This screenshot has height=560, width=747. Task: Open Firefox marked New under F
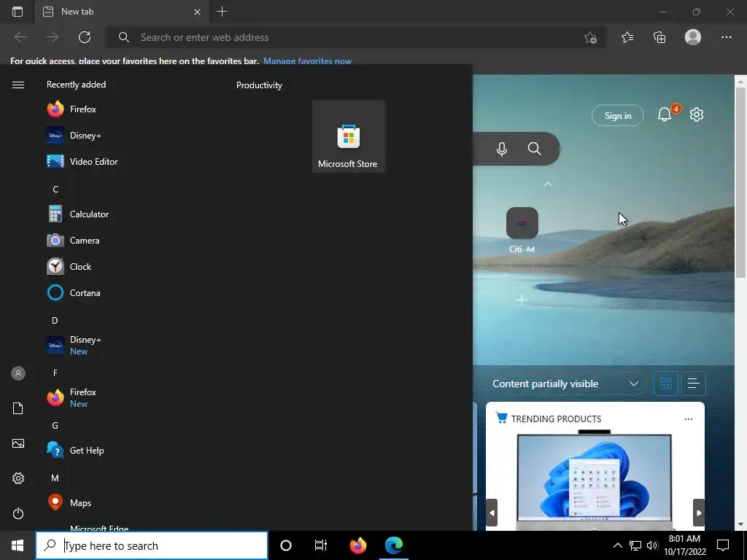point(71,397)
